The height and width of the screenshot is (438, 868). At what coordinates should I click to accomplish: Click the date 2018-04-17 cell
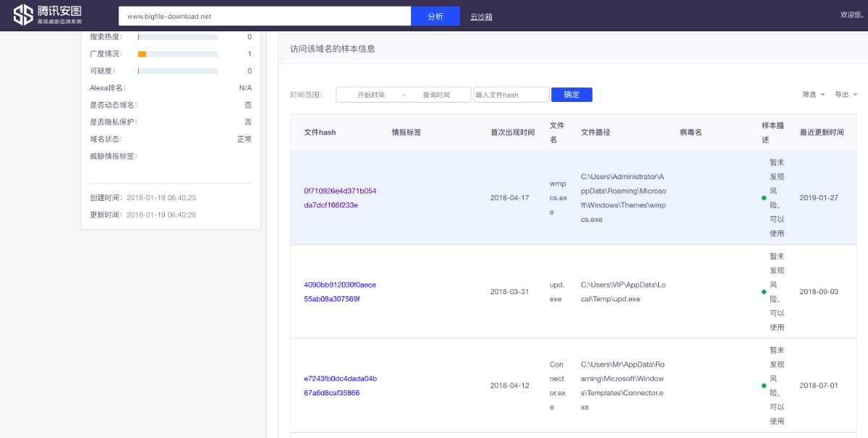(510, 198)
